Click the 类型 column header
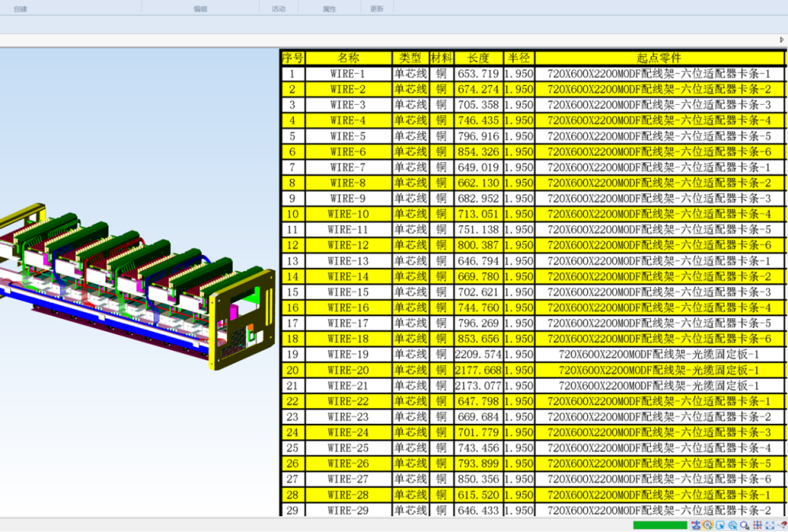The width and height of the screenshot is (788, 532). [410, 58]
